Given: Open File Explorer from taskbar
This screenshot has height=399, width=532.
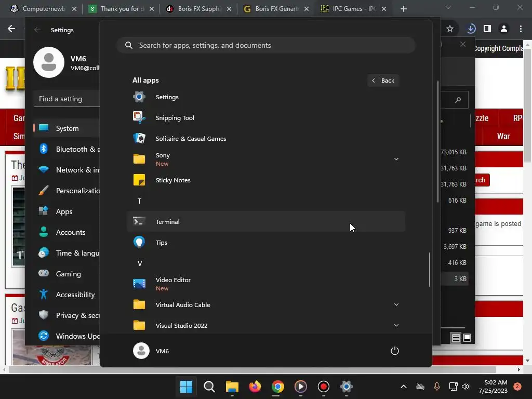Looking at the screenshot, I should 232,387.
